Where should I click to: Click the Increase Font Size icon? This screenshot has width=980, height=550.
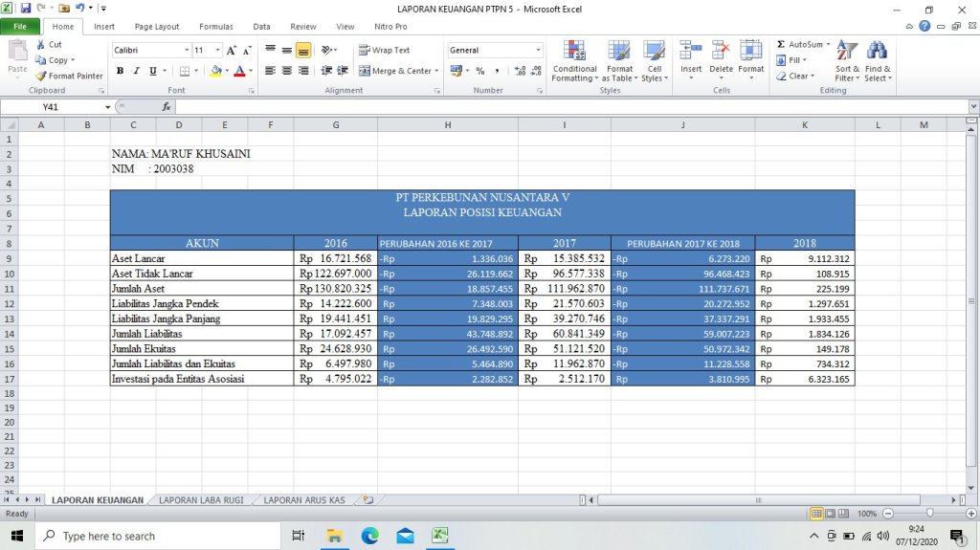pyautogui.click(x=232, y=50)
